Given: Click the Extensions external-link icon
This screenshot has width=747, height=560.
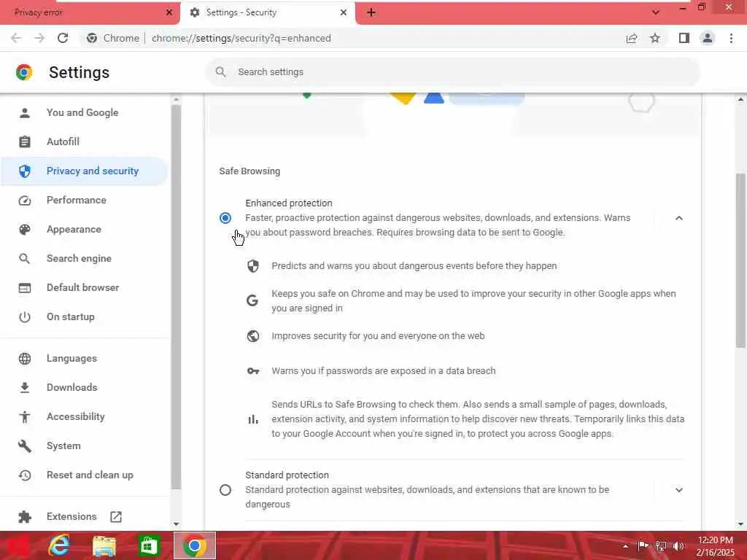Looking at the screenshot, I should pos(116,517).
